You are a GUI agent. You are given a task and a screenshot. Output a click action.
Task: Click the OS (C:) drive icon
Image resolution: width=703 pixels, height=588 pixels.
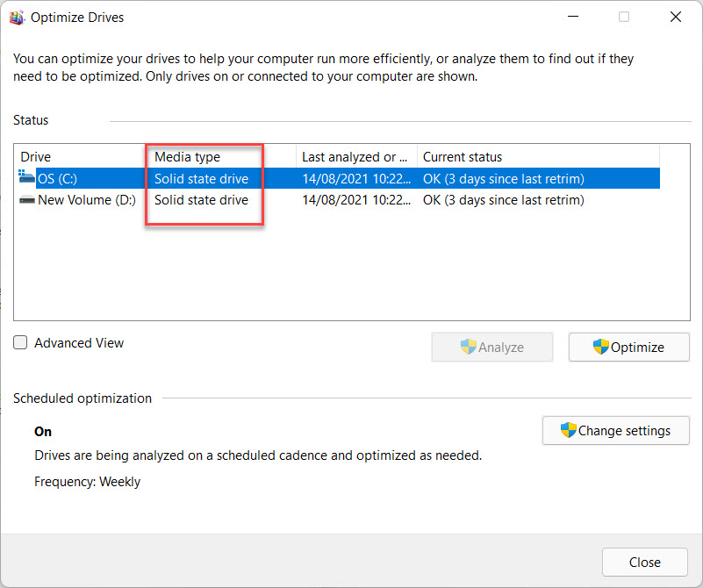[x=26, y=178]
